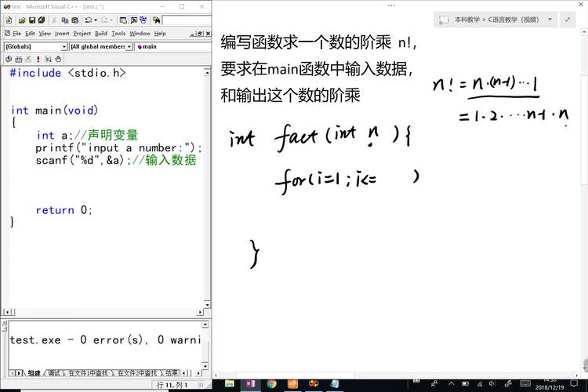
Task: Click the Find in Files binoculars icon
Action: [156, 20]
